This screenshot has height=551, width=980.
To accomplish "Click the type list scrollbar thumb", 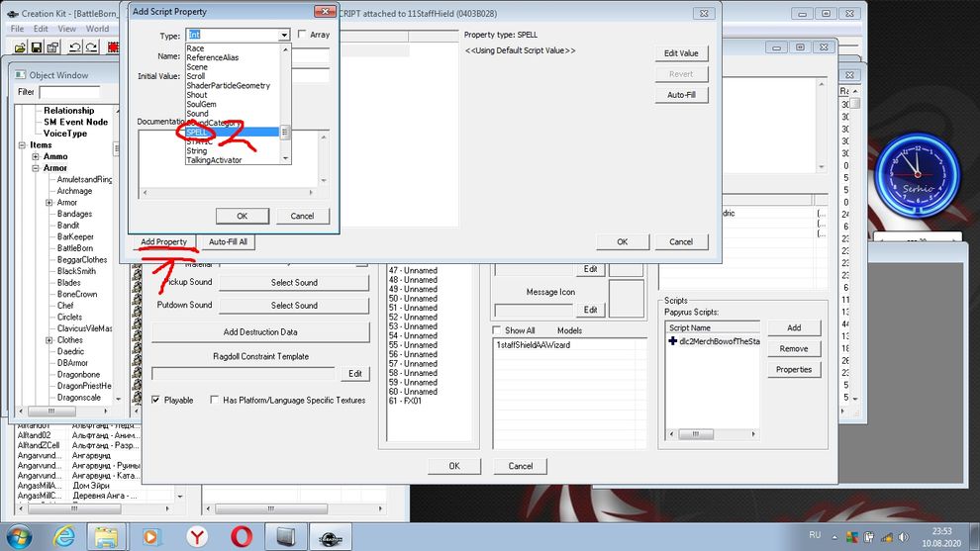I will (x=285, y=132).
